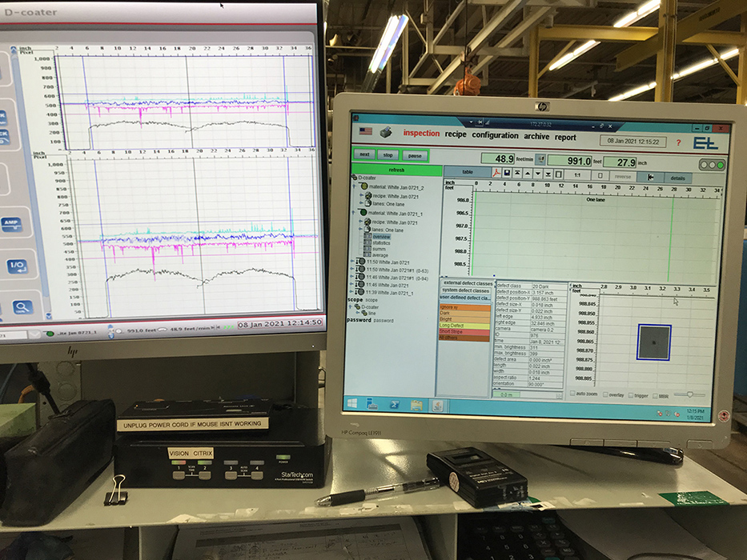The height and width of the screenshot is (560, 747).
Task: Enable the auto zoom checkbox
Action: point(572,394)
